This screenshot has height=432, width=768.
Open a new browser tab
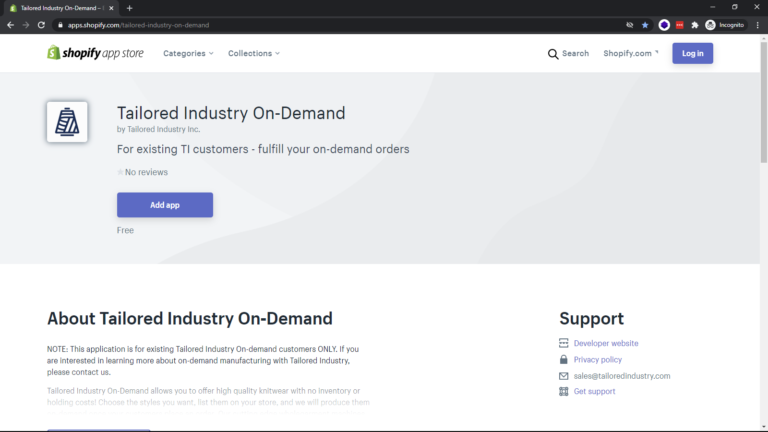pyautogui.click(x=129, y=8)
